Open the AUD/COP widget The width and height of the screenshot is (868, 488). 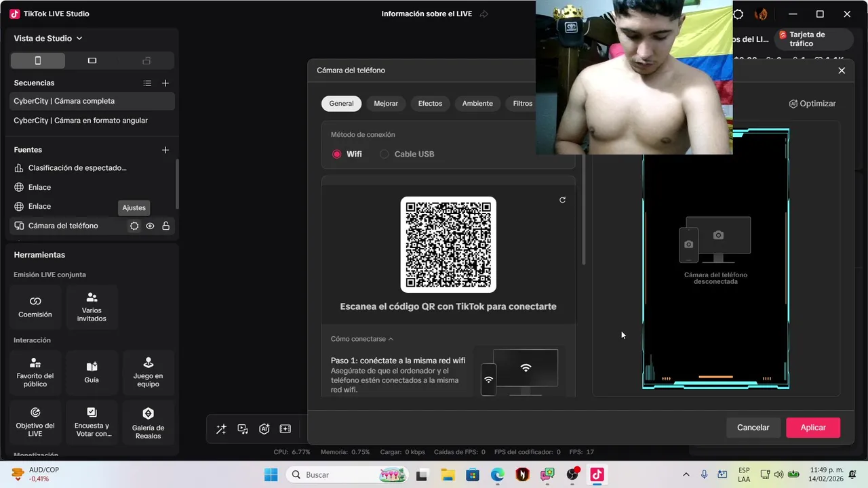(35, 474)
